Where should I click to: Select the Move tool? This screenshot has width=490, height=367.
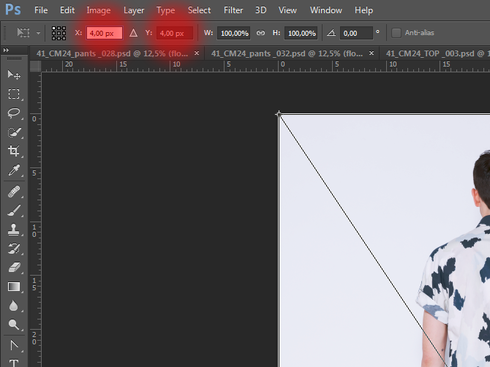click(14, 75)
